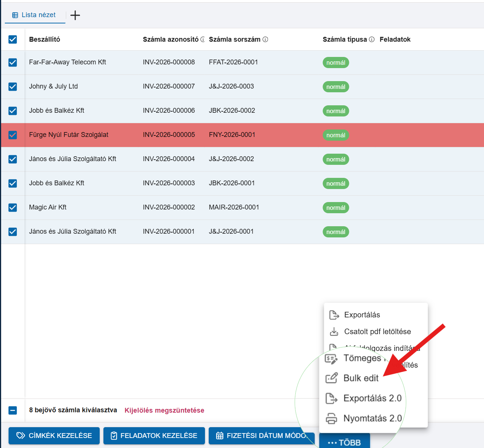Screen dimensions: 484x448
Task: Click the Csatolt pdf letöltése download icon
Action: coord(334,332)
